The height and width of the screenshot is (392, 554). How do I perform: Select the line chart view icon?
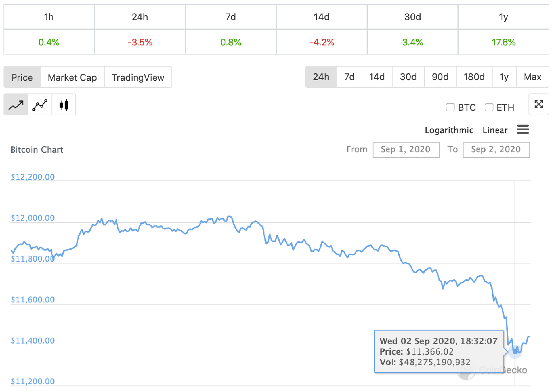tap(16, 105)
